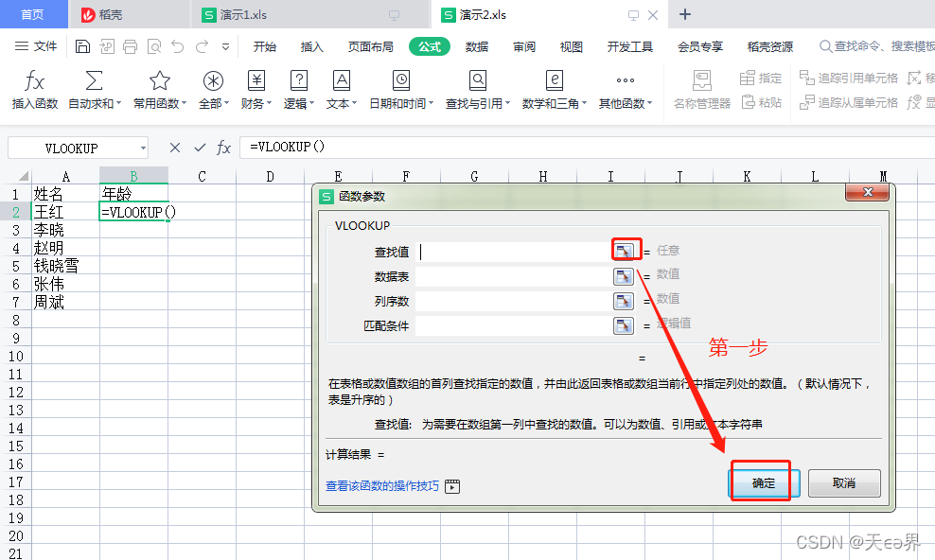Image resolution: width=935 pixels, height=560 pixels.
Task: Open the 文本 text functions dropdown
Action: point(341,89)
